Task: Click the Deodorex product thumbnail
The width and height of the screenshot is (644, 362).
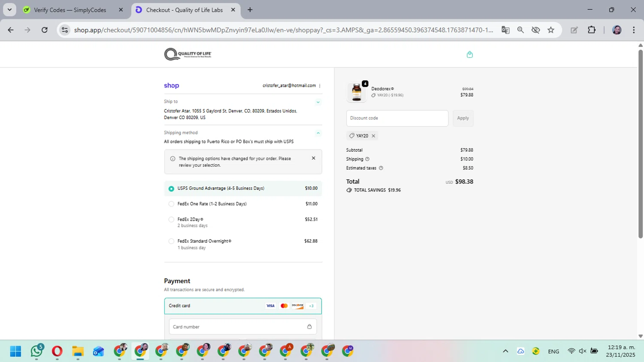Action: (357, 92)
